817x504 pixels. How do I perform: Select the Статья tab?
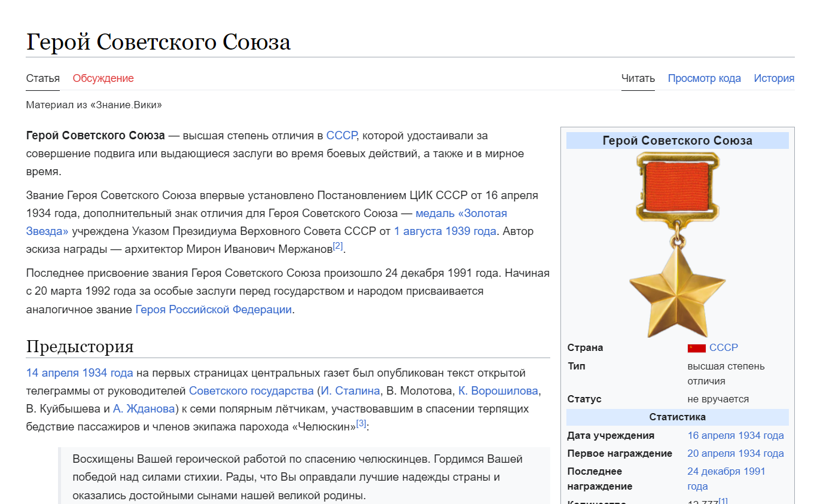(x=42, y=78)
